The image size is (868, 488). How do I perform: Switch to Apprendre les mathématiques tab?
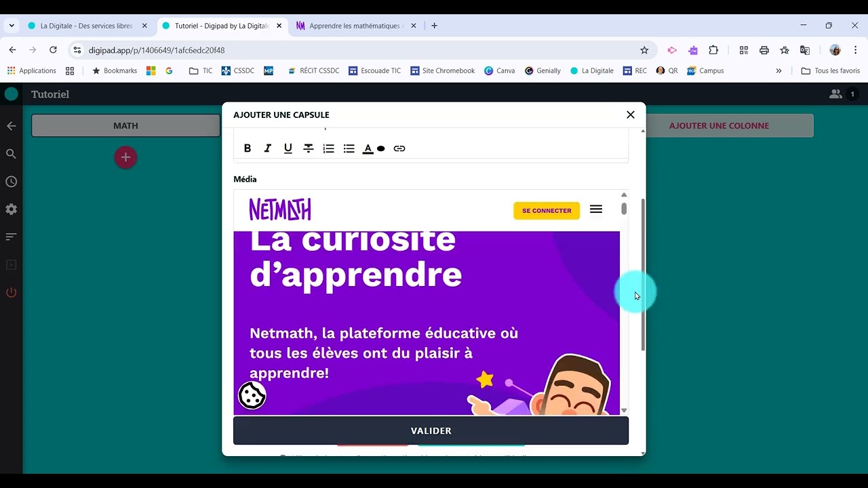[x=355, y=26]
